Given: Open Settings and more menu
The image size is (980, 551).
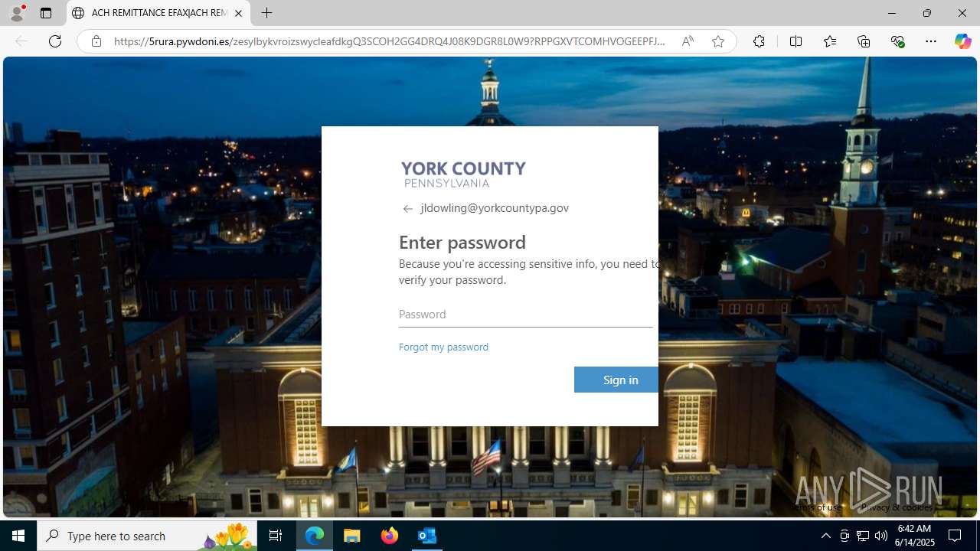Looking at the screenshot, I should click(931, 41).
